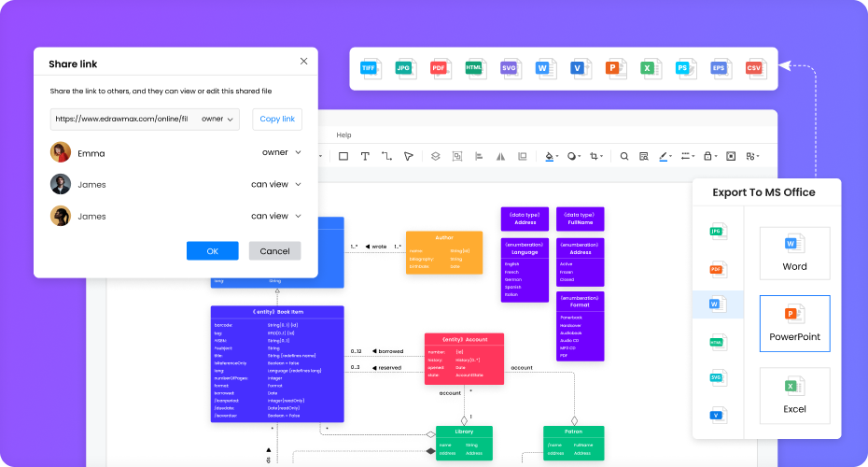Close the Share link dialog
The width and height of the screenshot is (868, 467).
pos(303,61)
